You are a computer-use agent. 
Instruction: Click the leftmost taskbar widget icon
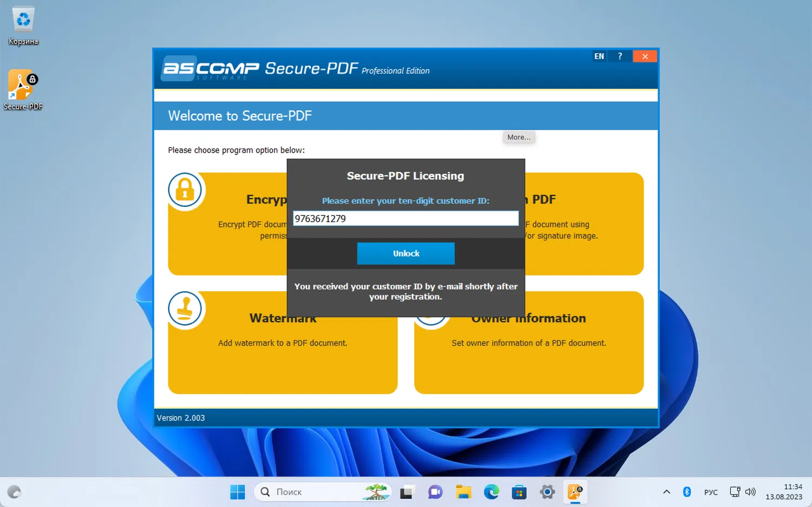pos(14,492)
